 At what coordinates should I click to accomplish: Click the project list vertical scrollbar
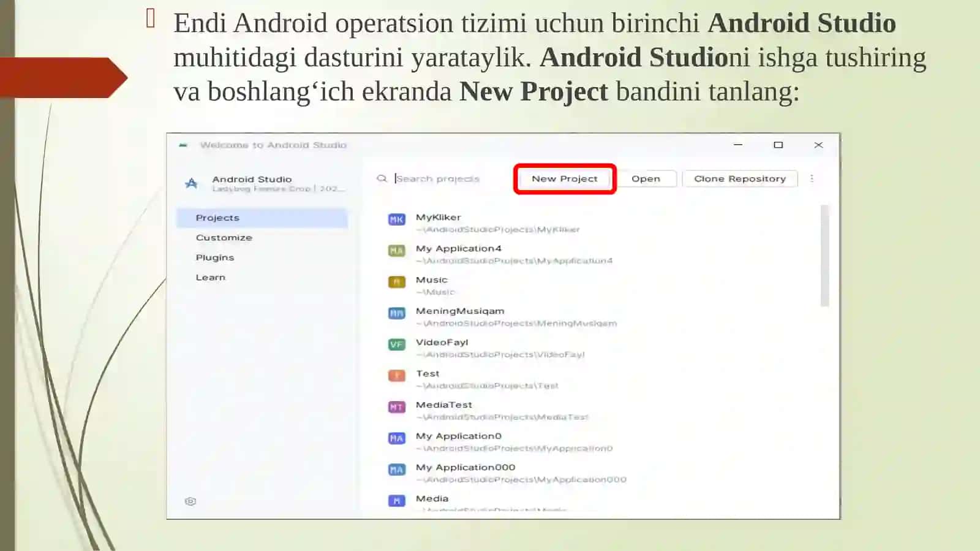tap(824, 256)
